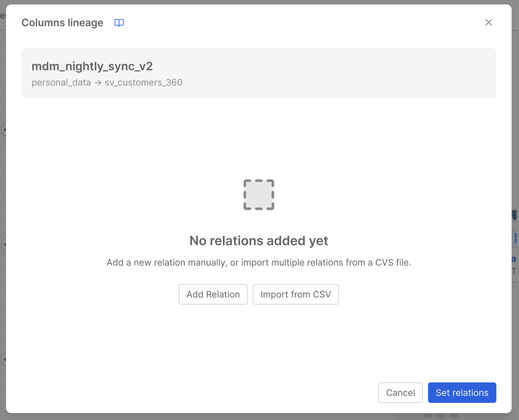The width and height of the screenshot is (519, 420).
Task: Expand the bottom lineage node chevron
Action: (x=5, y=360)
